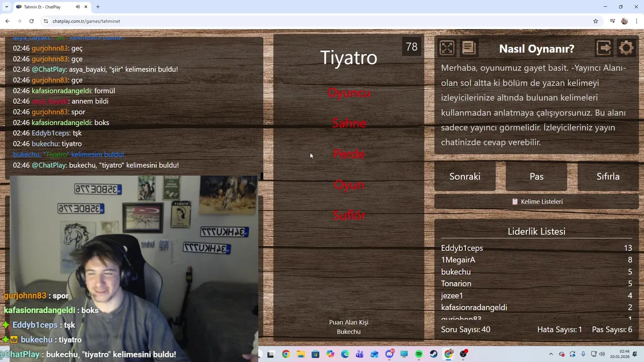Viewport: 644px width, 362px height.
Task: Select jezee1 row in leaderboard
Action: (x=536, y=296)
